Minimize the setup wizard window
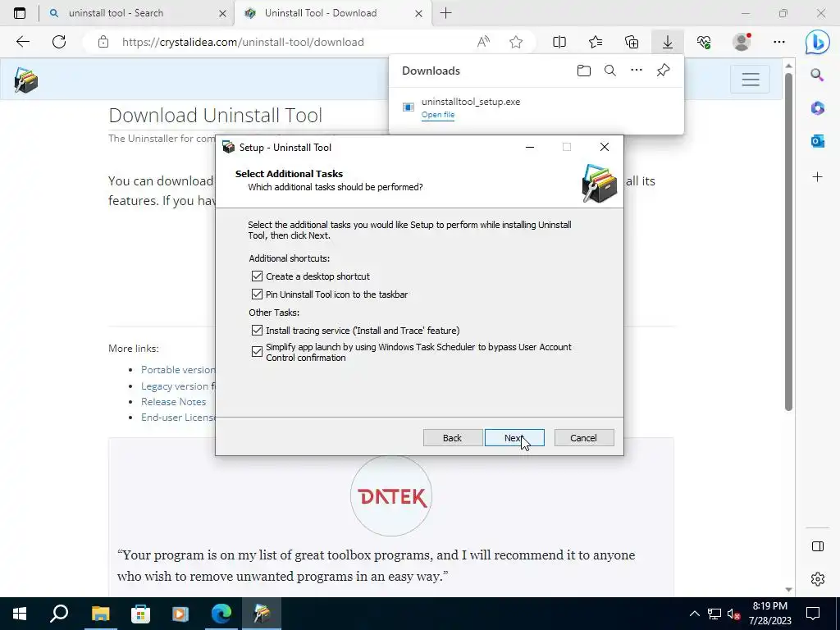 [530, 147]
